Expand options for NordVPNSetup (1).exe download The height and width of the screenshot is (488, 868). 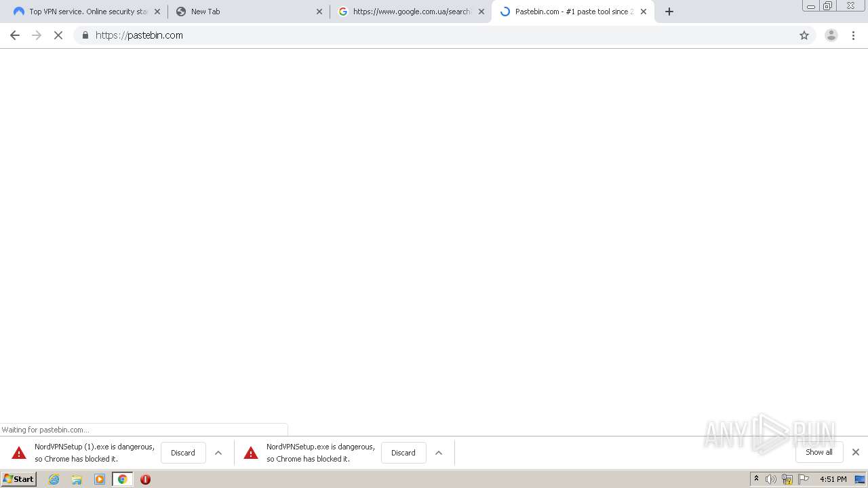pos(218,453)
